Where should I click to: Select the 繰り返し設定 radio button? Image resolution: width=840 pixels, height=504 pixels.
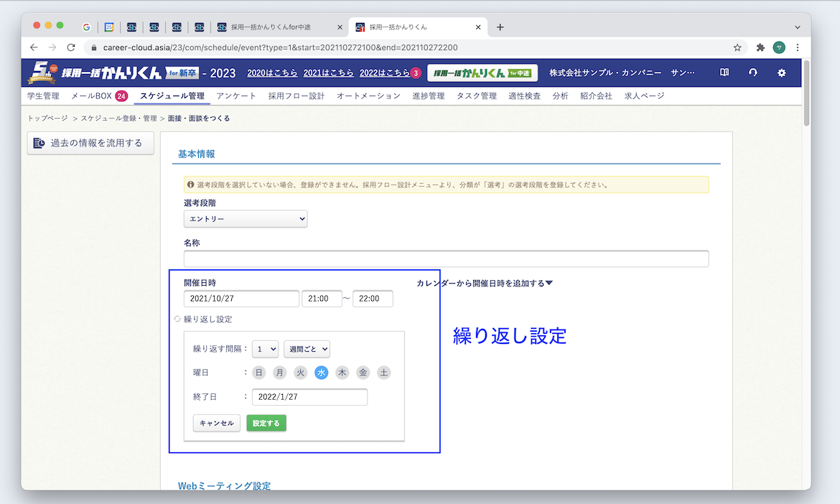click(177, 319)
